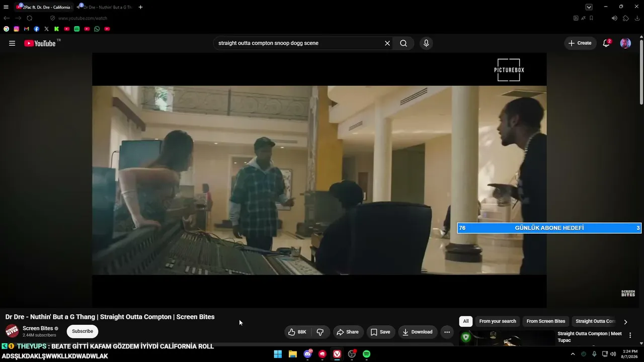
Task: Open the account avatar menu
Action: [x=625, y=43]
